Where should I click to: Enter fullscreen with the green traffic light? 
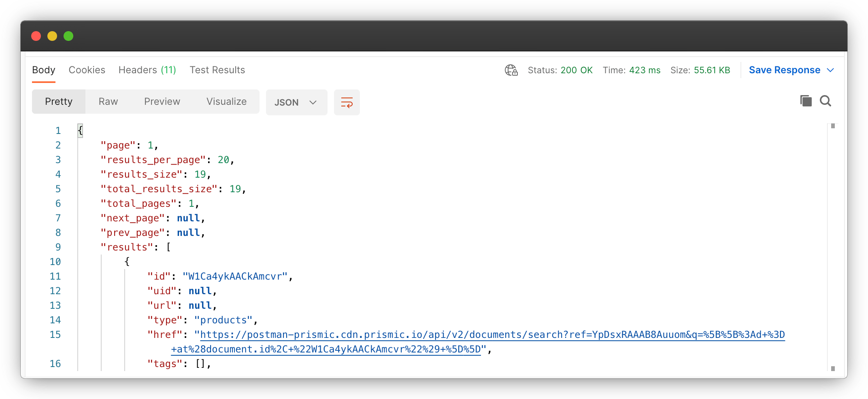[x=68, y=36]
